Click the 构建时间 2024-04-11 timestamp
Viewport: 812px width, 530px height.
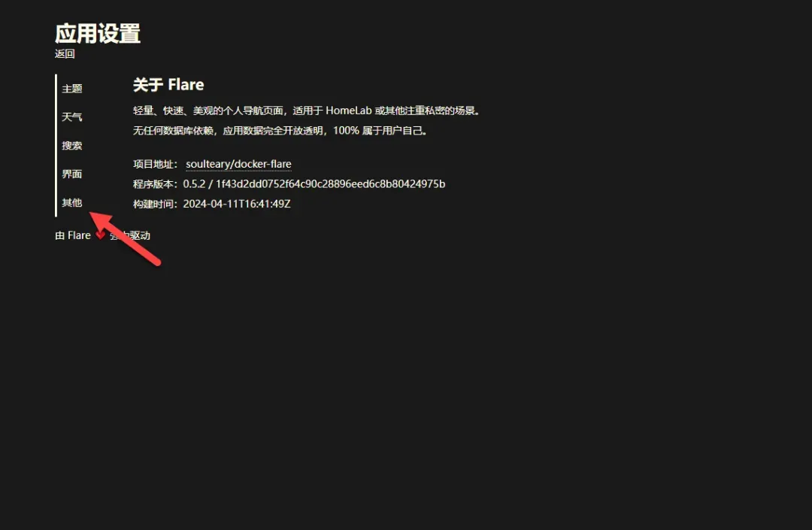[237, 204]
